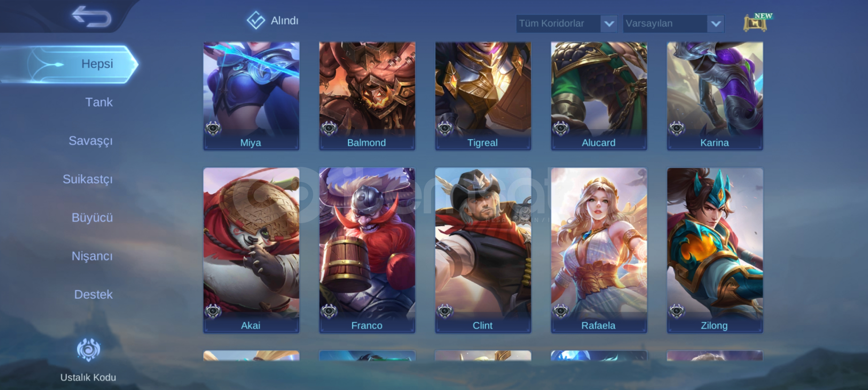
Task: Expand the Varsayılan sort dropdown arrow
Action: click(716, 24)
